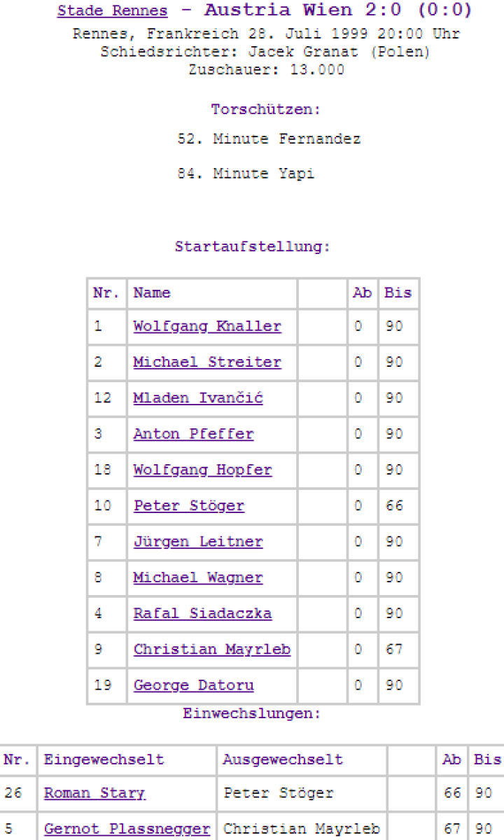Click the Torschützen heading

pos(266,110)
